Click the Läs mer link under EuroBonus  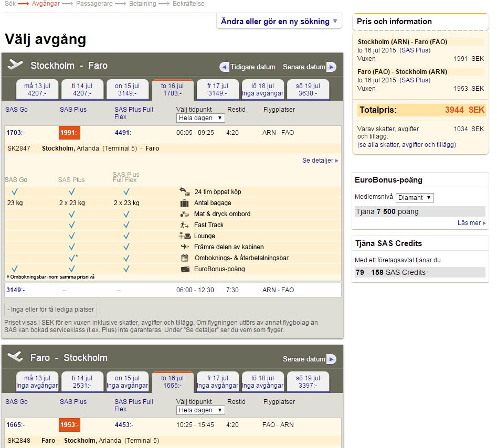coord(471,223)
